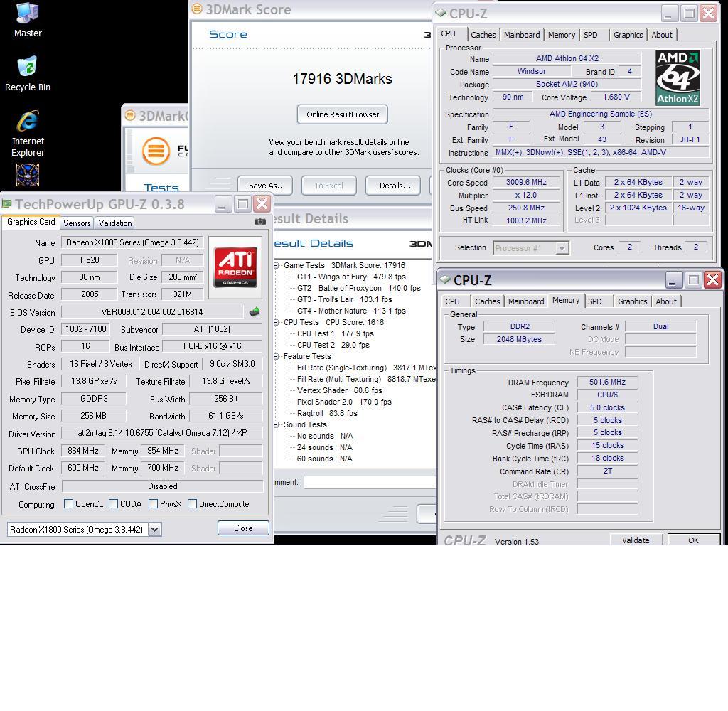Image resolution: width=728 pixels, height=711 pixels.
Task: Open SPD tab in lower CPU-Z
Action: click(x=595, y=301)
